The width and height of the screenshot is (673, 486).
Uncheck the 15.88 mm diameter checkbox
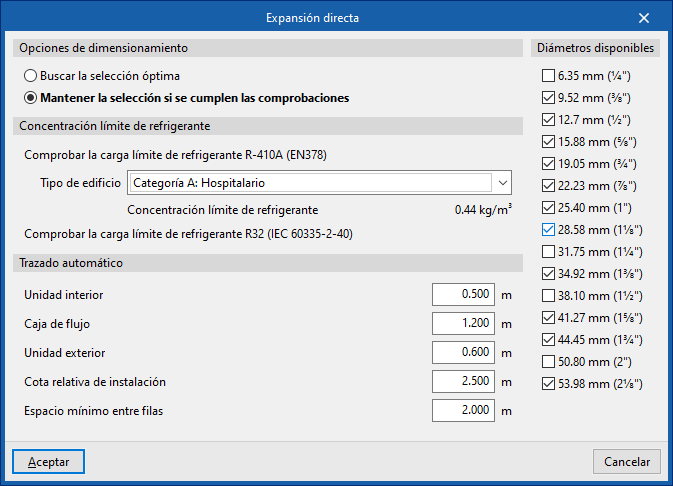[548, 141]
